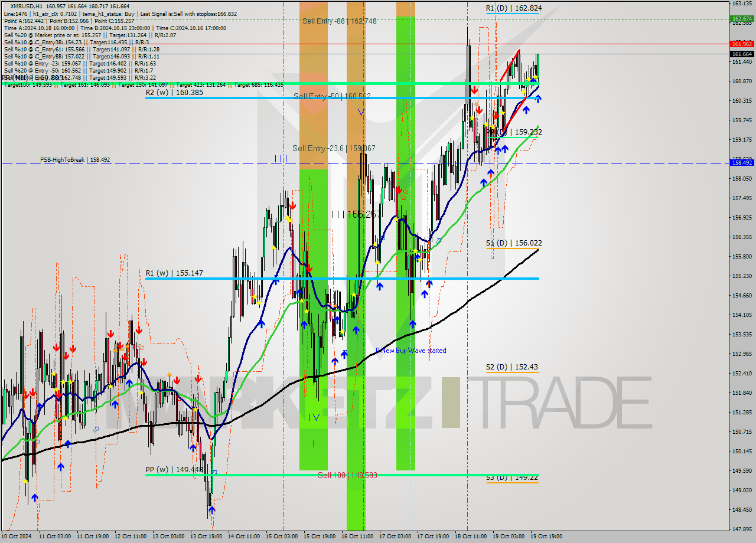Click the 'Sell %10 @ Entry -23: 159.067' line
Viewport: 756px width, 543px height.
(x=80, y=63)
